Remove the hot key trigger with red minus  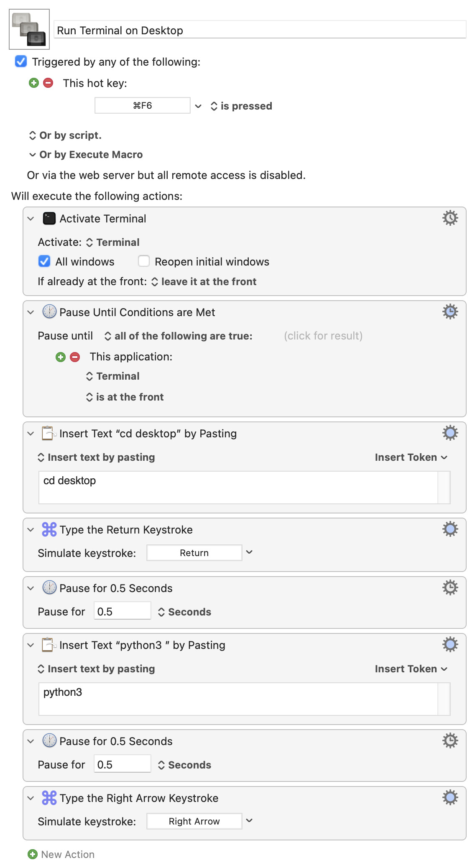48,83
